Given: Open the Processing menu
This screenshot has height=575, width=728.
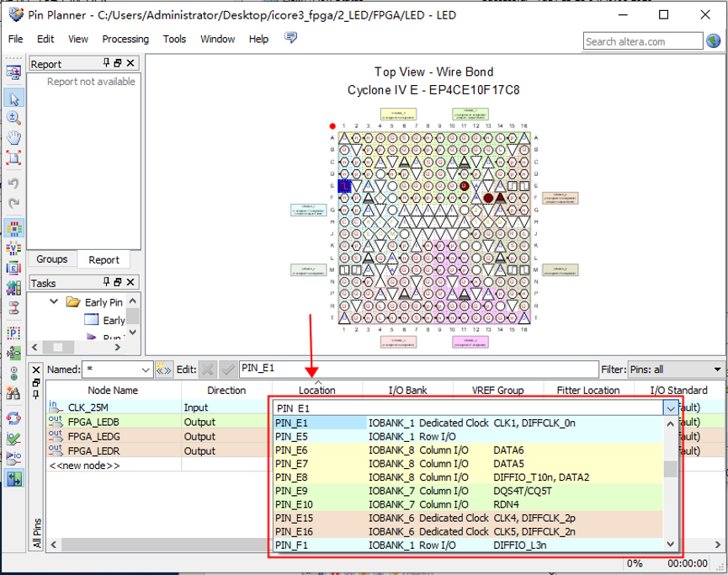Looking at the screenshot, I should pos(125,39).
